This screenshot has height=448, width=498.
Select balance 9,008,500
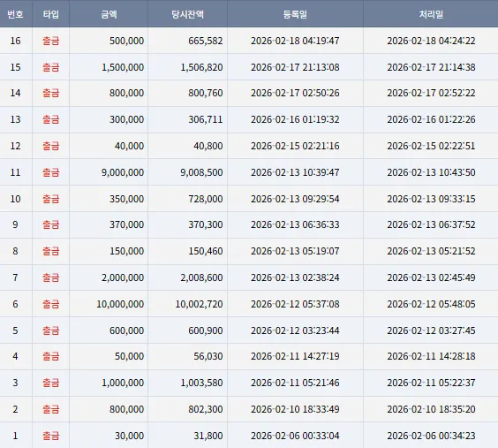point(201,172)
